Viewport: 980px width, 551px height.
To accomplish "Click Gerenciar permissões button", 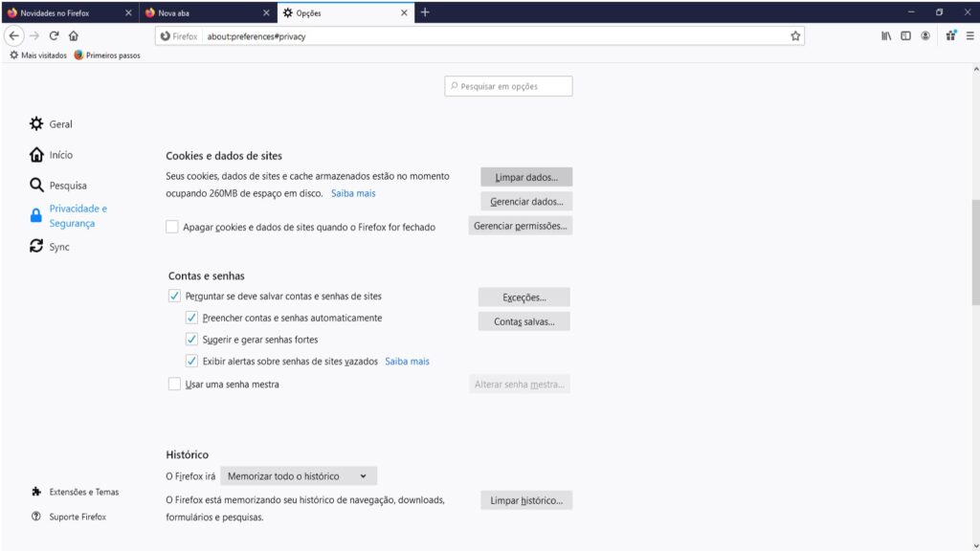I will pos(520,226).
